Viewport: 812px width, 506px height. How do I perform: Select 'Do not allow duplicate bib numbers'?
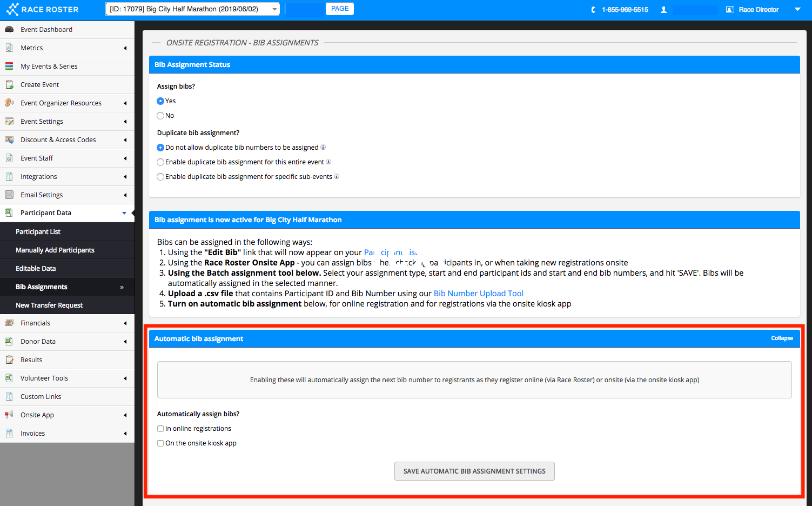pyautogui.click(x=160, y=148)
